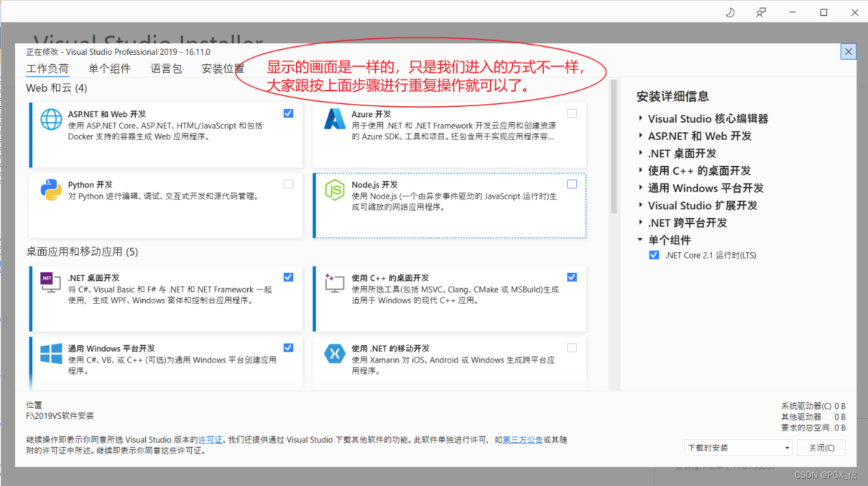Click the Web 和云 (4) section heading
The width and height of the screenshot is (868, 486).
pyautogui.click(x=57, y=88)
